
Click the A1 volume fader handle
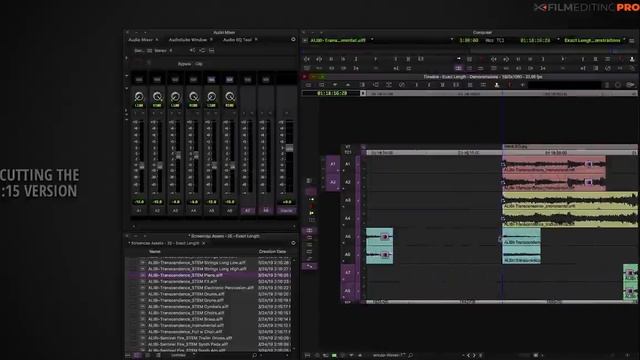[142, 166]
